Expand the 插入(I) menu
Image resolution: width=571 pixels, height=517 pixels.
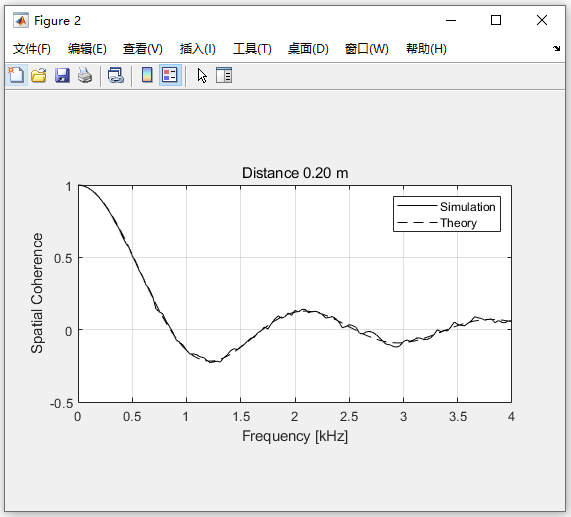(198, 49)
